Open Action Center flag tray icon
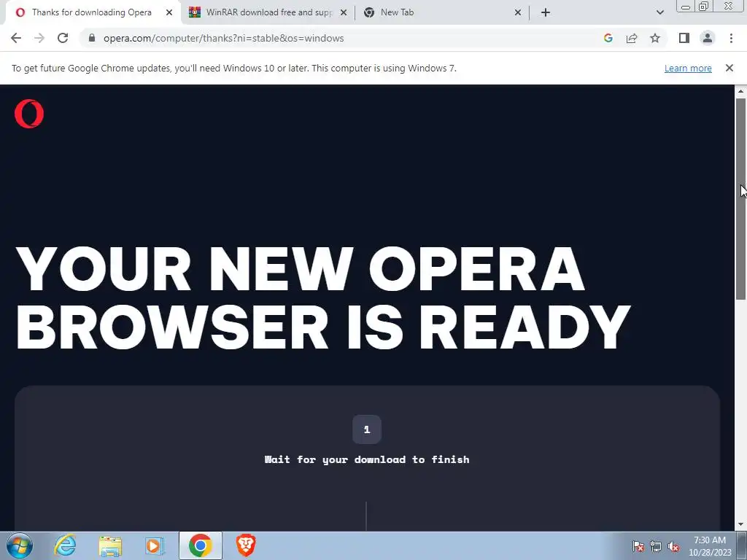Screen dimensions: 747x560 click(638, 546)
